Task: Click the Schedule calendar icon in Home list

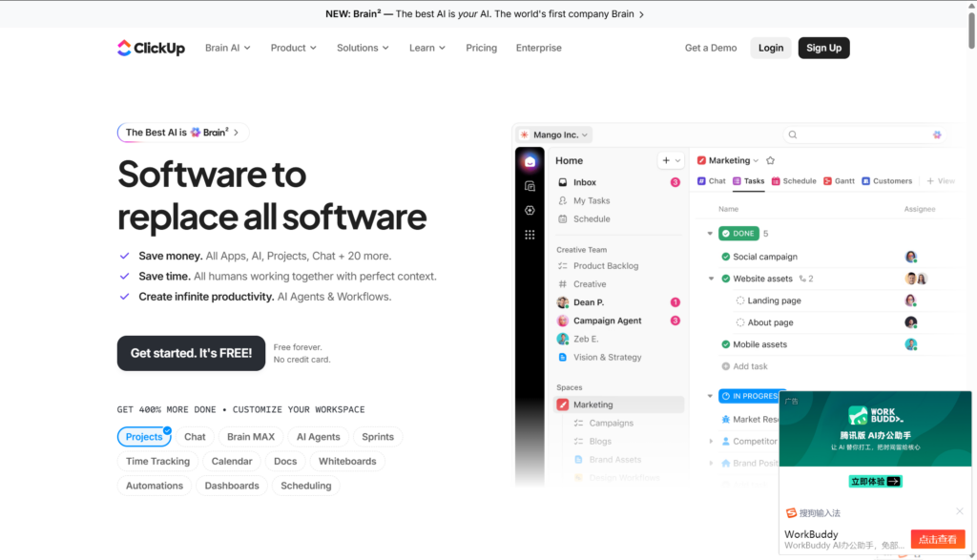Action: [x=563, y=219]
